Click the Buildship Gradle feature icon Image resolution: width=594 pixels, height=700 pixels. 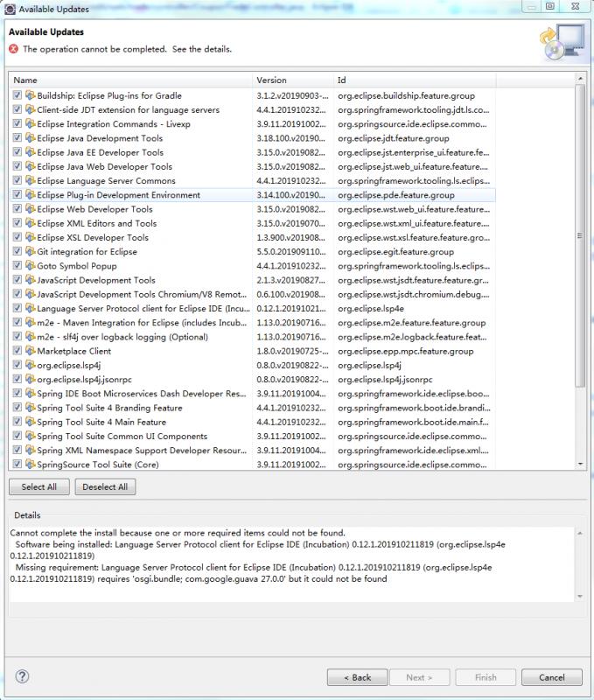(x=31, y=95)
